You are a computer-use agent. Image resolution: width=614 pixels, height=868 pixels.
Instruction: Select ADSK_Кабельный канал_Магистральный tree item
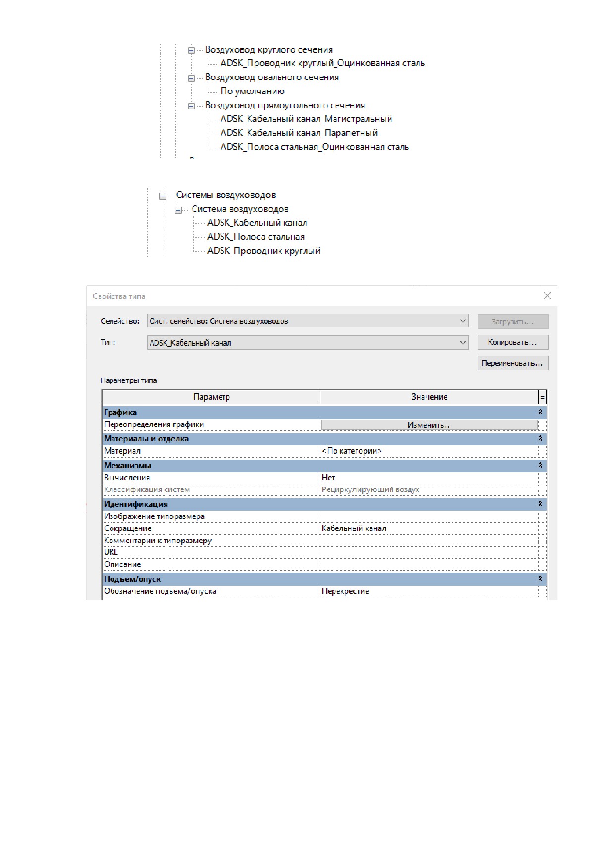(306, 119)
